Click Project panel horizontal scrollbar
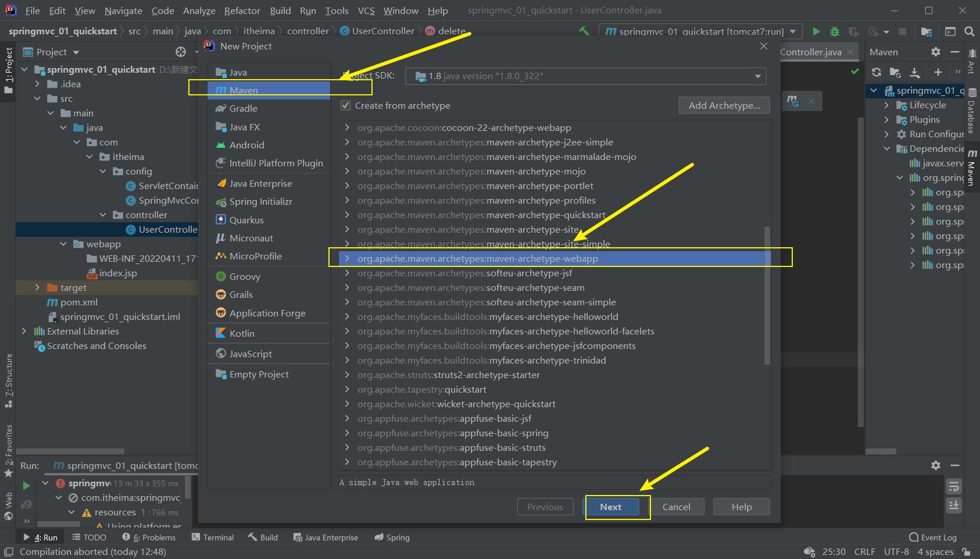The image size is (980, 559). (70, 451)
